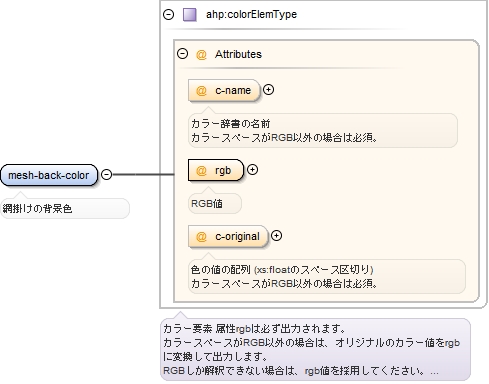Viewport: 489px width, 384px height.
Task: Click the purple colorElemType type icon
Action: (x=190, y=15)
